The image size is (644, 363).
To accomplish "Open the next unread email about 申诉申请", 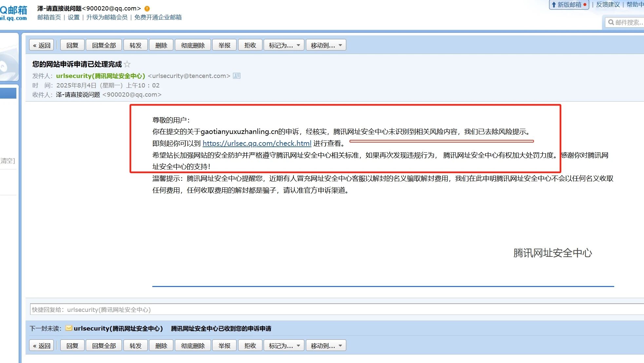I will 221,329.
